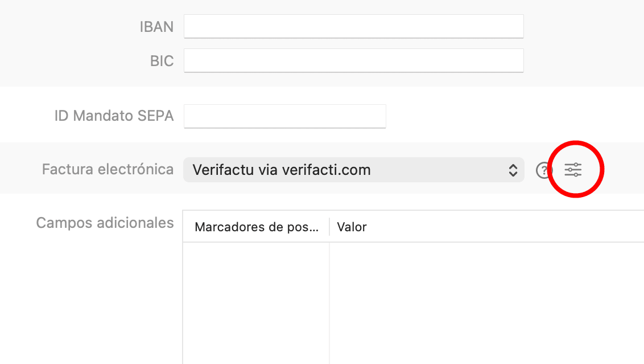Screen dimensions: 644x364
Task: Focus the BIC input field
Action: click(x=353, y=60)
